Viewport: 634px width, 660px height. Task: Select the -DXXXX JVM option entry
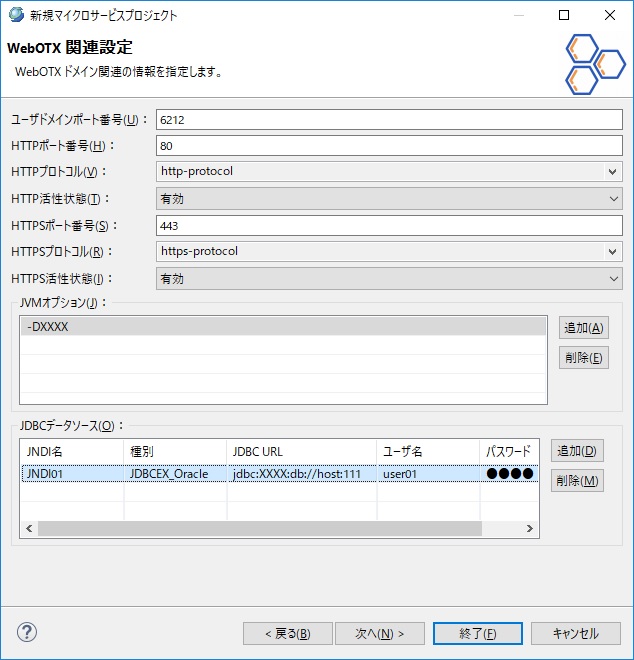pos(283,327)
